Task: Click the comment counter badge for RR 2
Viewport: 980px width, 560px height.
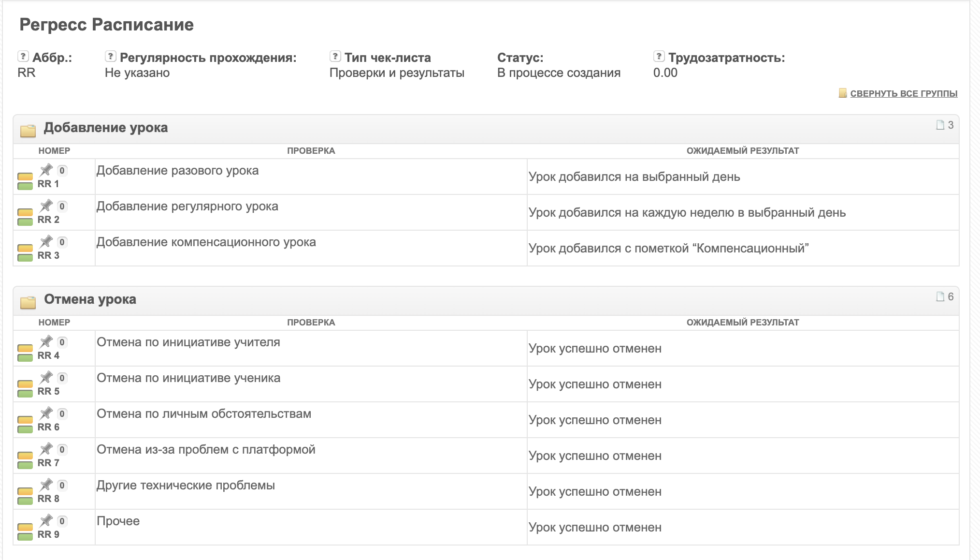Action: [x=62, y=206]
